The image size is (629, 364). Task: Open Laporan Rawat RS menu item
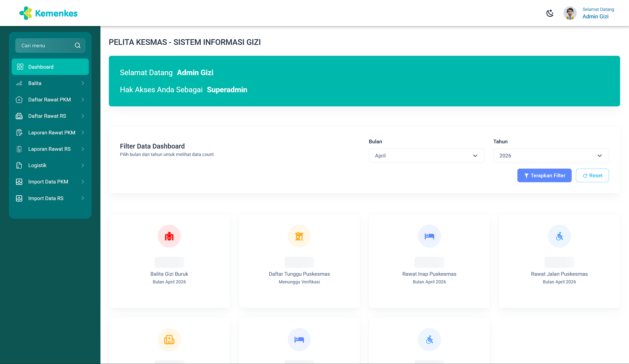(50, 149)
